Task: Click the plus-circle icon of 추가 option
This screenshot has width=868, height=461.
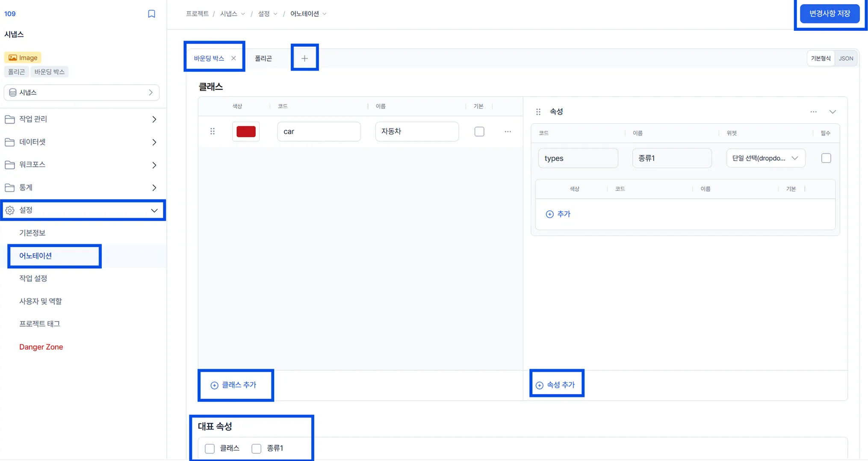Action: 549,214
